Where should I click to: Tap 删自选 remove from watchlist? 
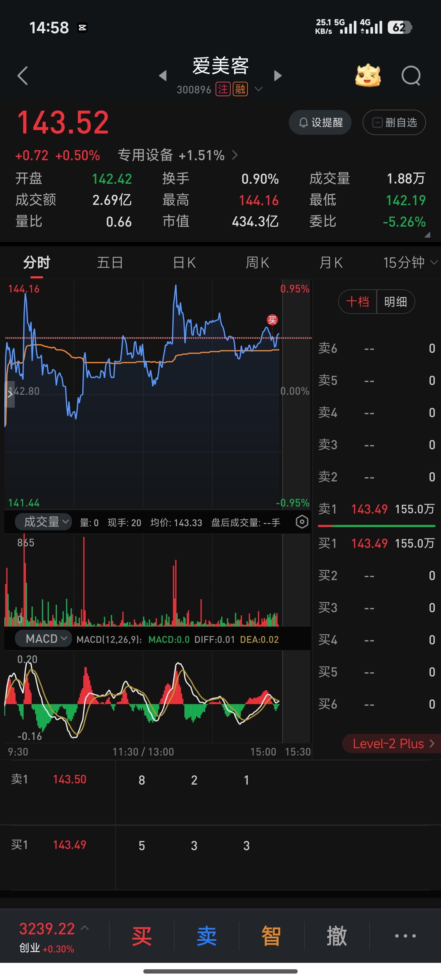point(394,122)
